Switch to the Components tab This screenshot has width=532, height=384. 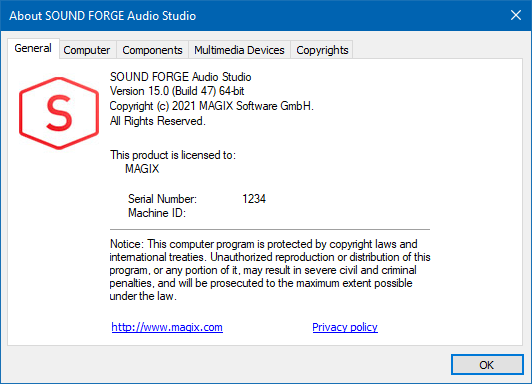(x=152, y=50)
